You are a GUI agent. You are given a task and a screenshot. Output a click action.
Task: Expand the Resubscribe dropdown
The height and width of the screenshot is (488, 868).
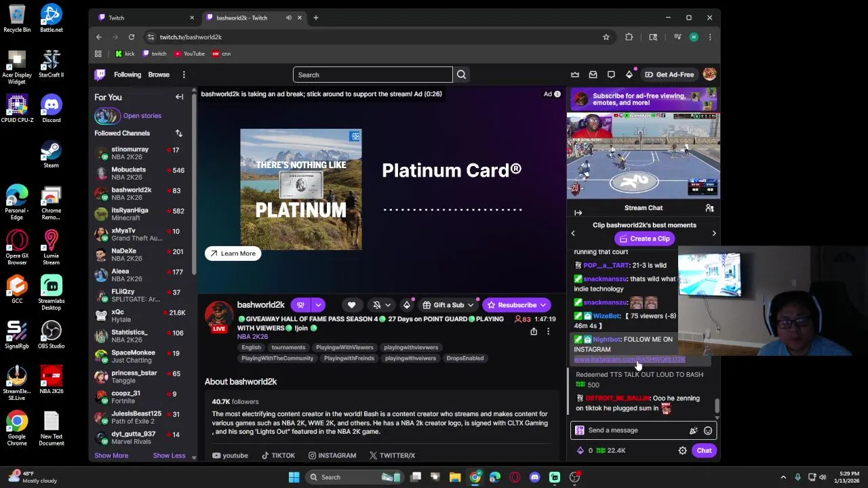tap(542, 306)
